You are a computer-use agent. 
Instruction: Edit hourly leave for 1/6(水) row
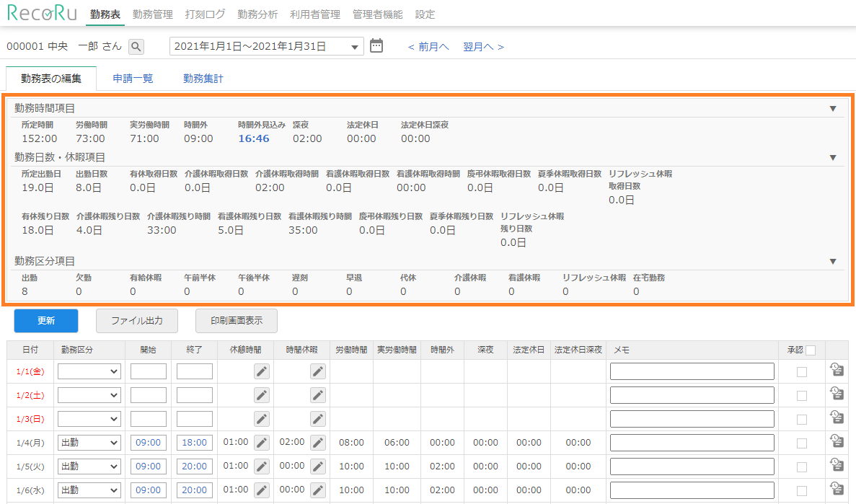318,490
